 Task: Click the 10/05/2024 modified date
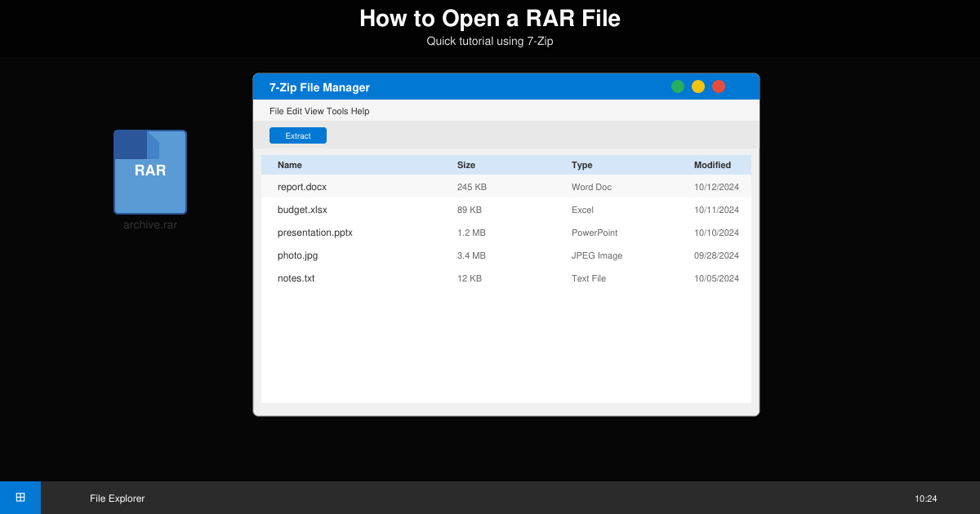click(x=716, y=278)
